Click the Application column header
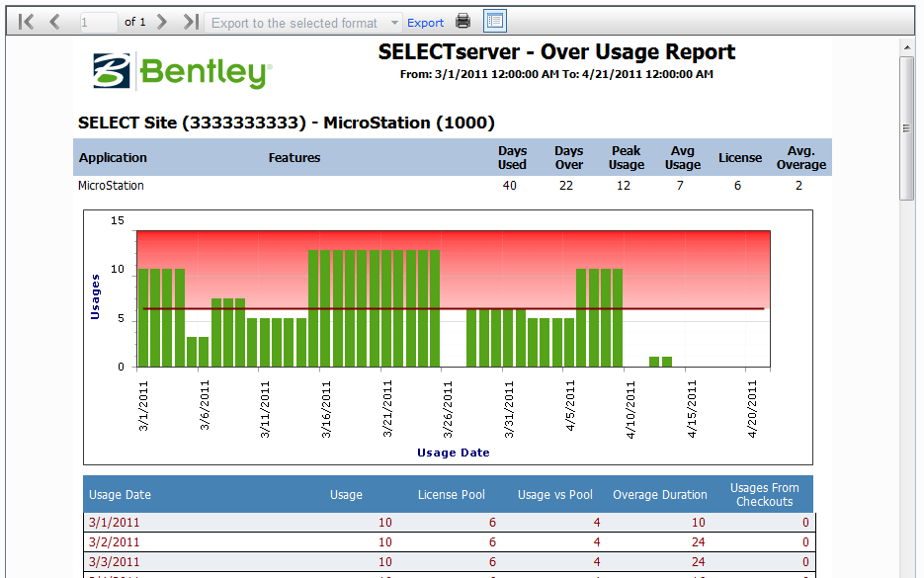Screen dimensions: 924x578 (113, 158)
